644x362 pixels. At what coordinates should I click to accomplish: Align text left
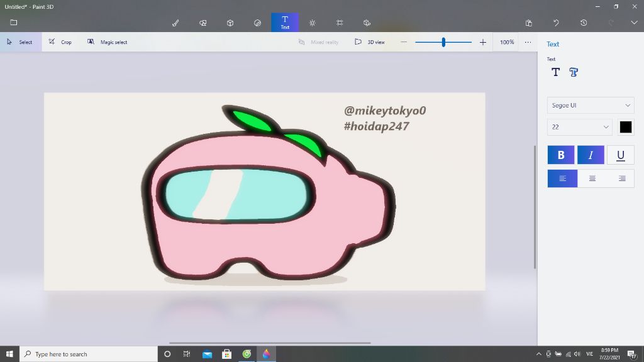click(x=562, y=178)
